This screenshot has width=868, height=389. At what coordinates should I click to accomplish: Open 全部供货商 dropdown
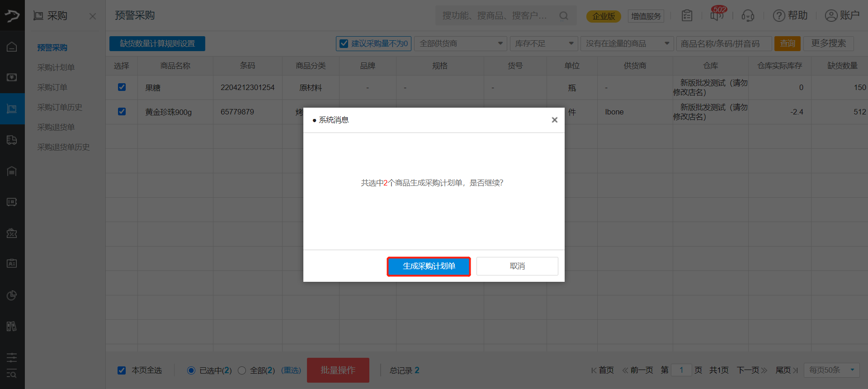[461, 43]
